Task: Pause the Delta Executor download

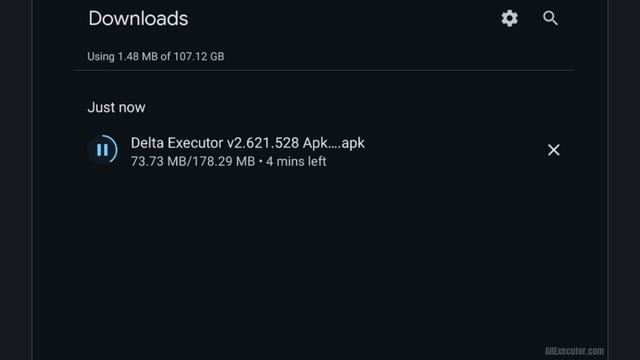Action: click(x=102, y=150)
